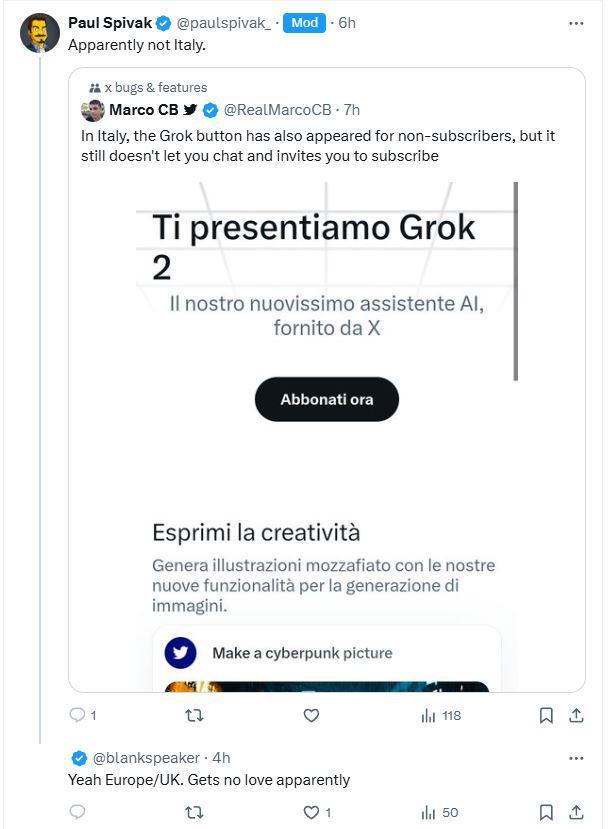612x829 pixels.
Task: Reply to Paul Spivak's post
Action: click(78, 715)
